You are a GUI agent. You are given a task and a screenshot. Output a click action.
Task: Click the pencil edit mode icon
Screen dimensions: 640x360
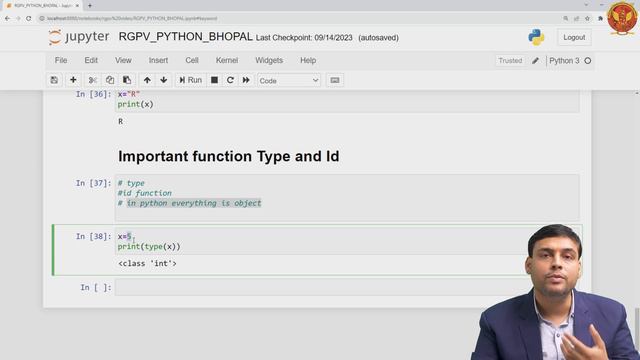pyautogui.click(x=536, y=60)
